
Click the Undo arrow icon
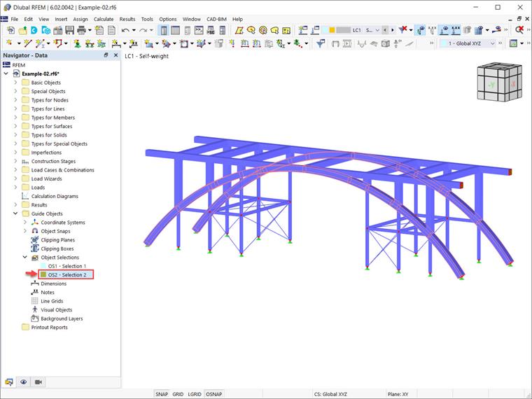tap(125, 30)
